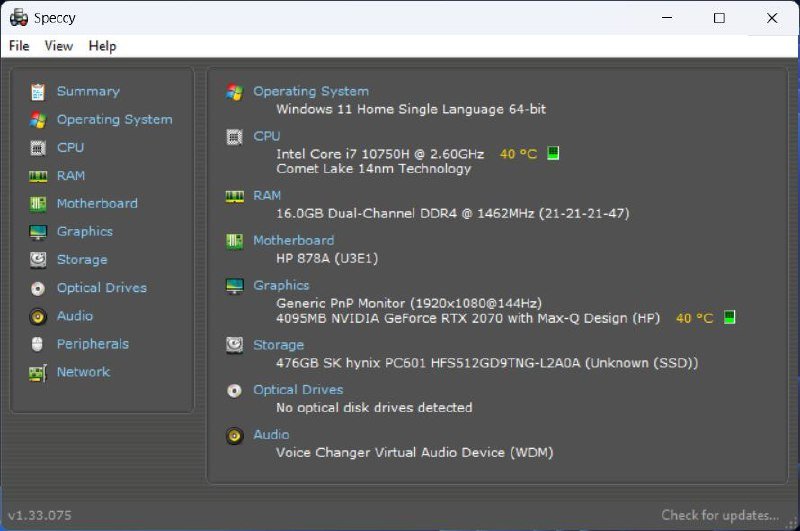Click the Comet Lake 14nm Technology text
Viewport: 800px width, 531px height.
373,169
